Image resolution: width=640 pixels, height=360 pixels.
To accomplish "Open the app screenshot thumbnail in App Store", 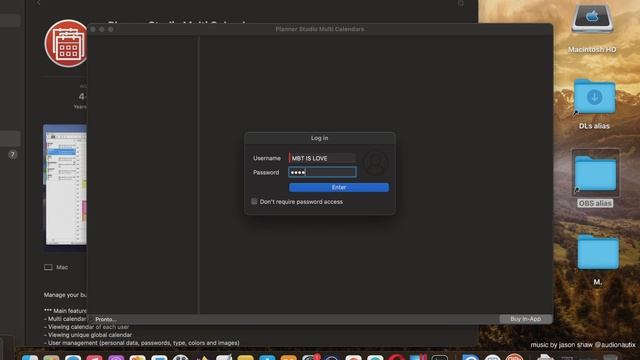I will coord(65,184).
